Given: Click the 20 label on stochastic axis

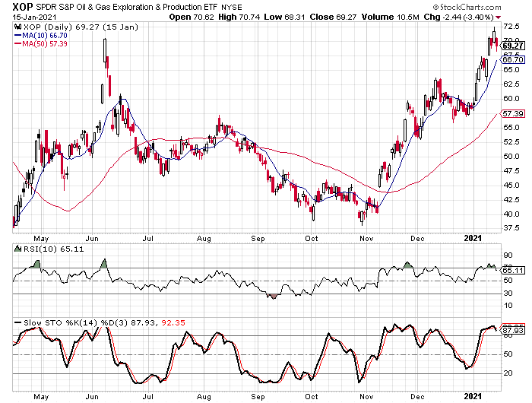Looking at the screenshot, I should 508,373.
